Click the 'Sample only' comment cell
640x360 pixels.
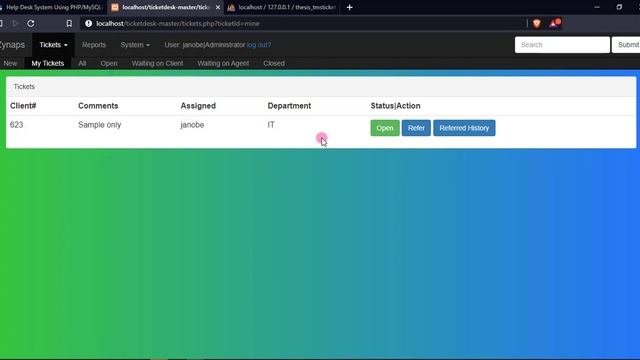coord(100,125)
